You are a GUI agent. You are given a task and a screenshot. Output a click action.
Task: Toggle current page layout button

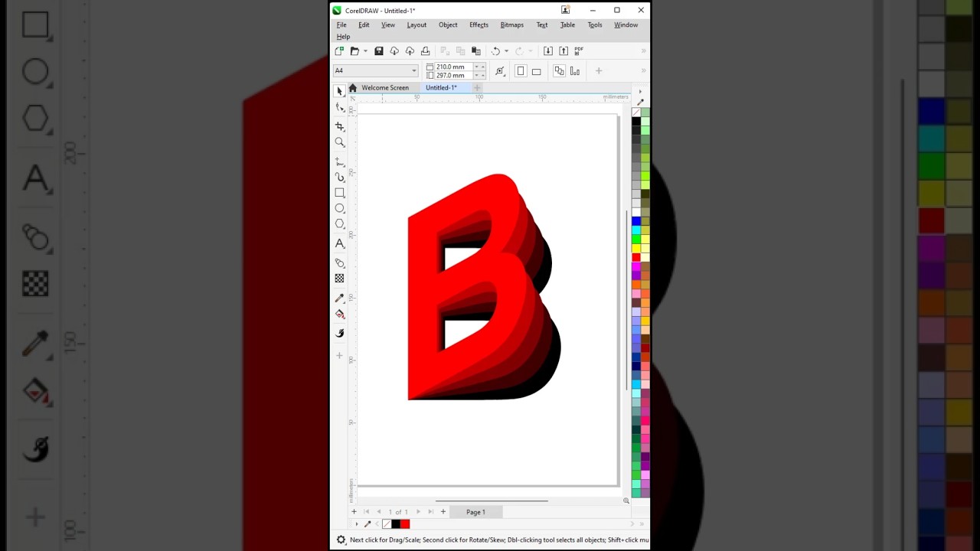[x=575, y=71]
